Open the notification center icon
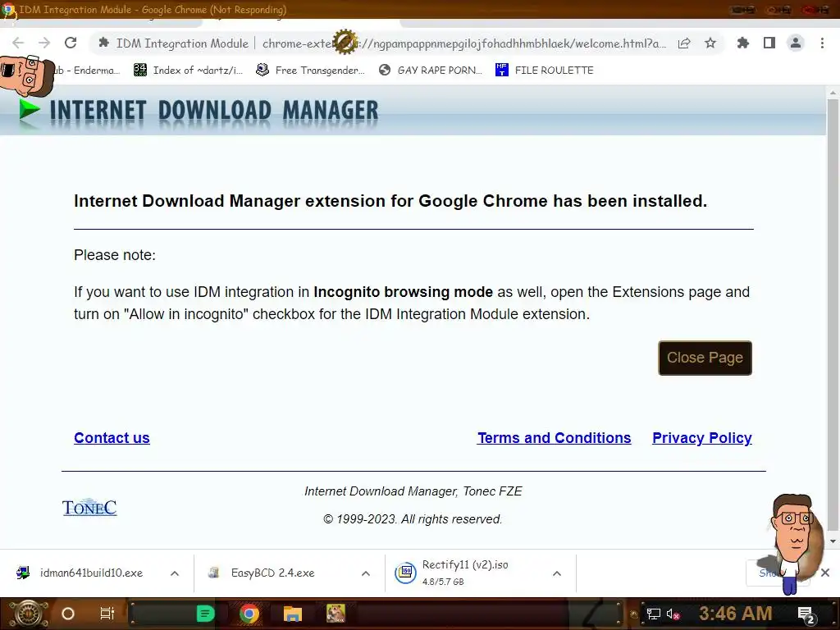The height and width of the screenshot is (630, 840). 806,614
